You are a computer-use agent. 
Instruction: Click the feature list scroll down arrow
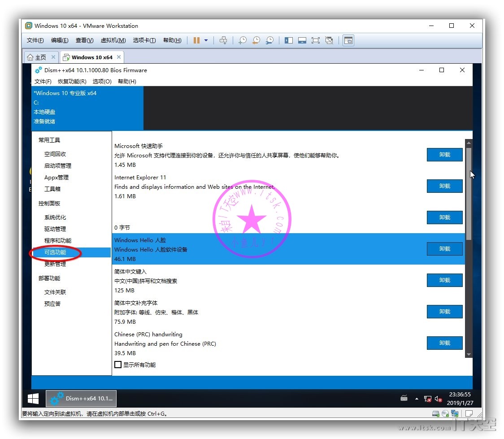click(469, 354)
